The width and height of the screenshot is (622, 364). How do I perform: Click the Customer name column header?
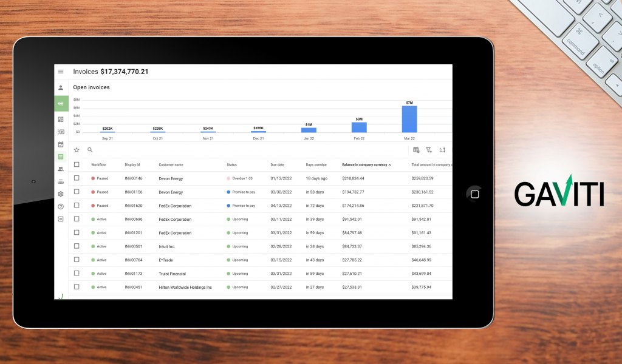pos(171,164)
